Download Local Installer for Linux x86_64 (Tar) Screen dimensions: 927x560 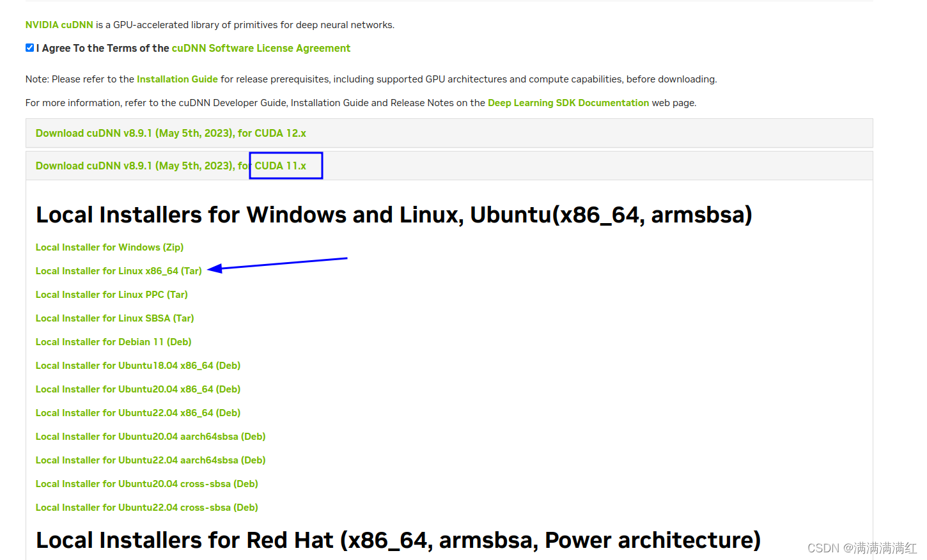(119, 271)
